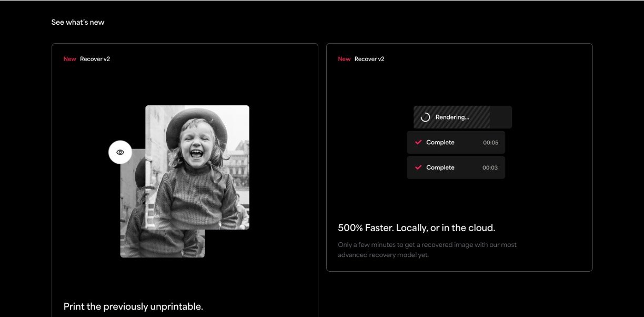Open the Complete 00:05 task row

click(x=456, y=142)
